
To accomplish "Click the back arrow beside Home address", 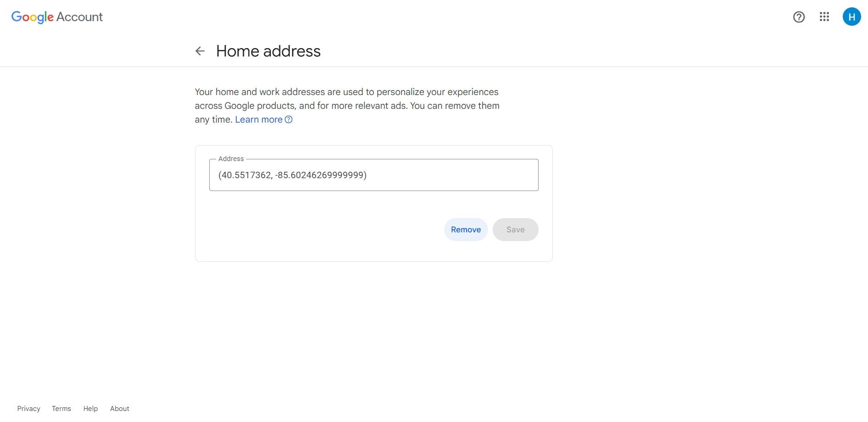I will [x=200, y=51].
